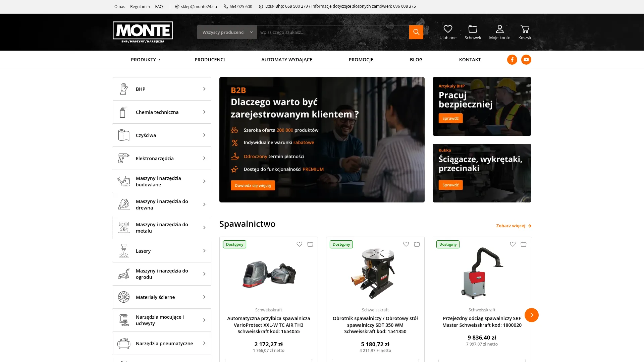The width and height of the screenshot is (644, 362).
Task: Click BHP glove category icon
Action: [x=124, y=89]
